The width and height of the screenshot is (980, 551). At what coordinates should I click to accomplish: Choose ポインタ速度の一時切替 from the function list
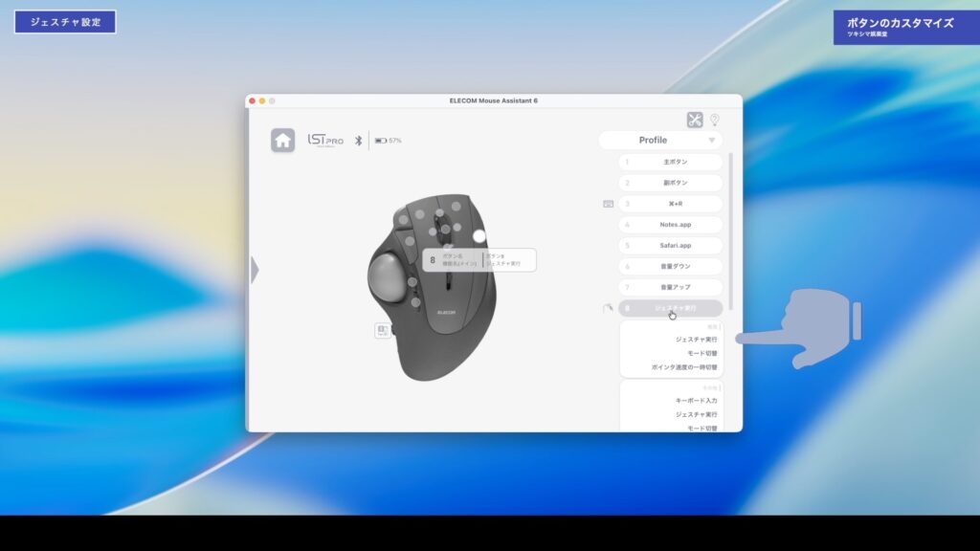(x=683, y=367)
